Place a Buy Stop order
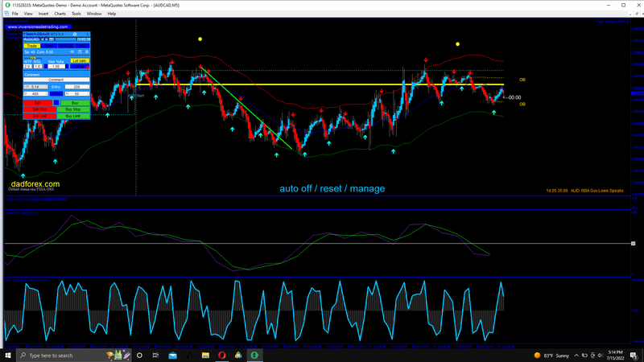 point(73,109)
